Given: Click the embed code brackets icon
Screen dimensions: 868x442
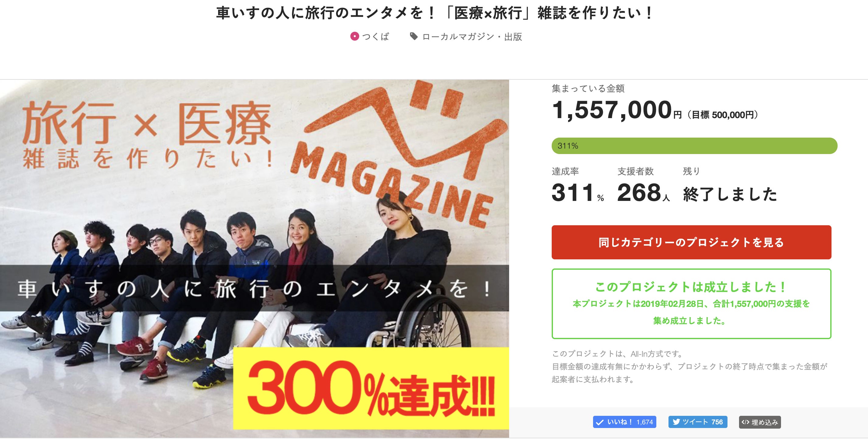Looking at the screenshot, I should coord(745,422).
